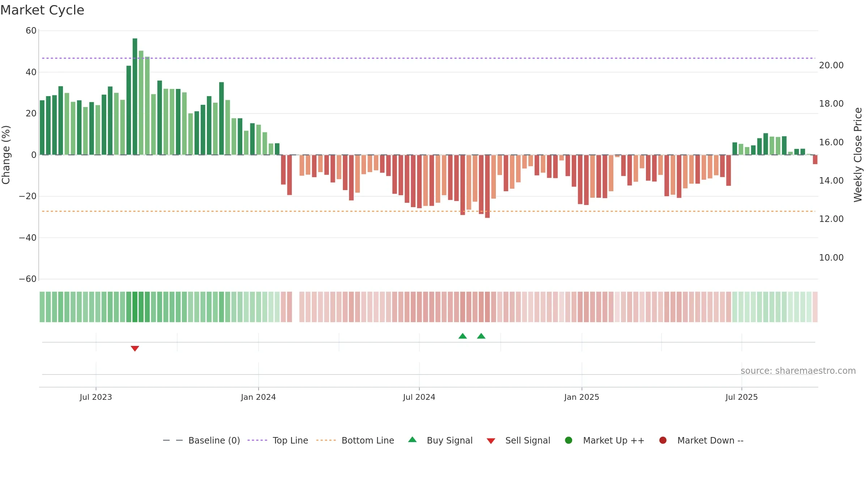Click the last pink cell of heat strip
Image resolution: width=868 pixels, height=488 pixels.
(815, 307)
